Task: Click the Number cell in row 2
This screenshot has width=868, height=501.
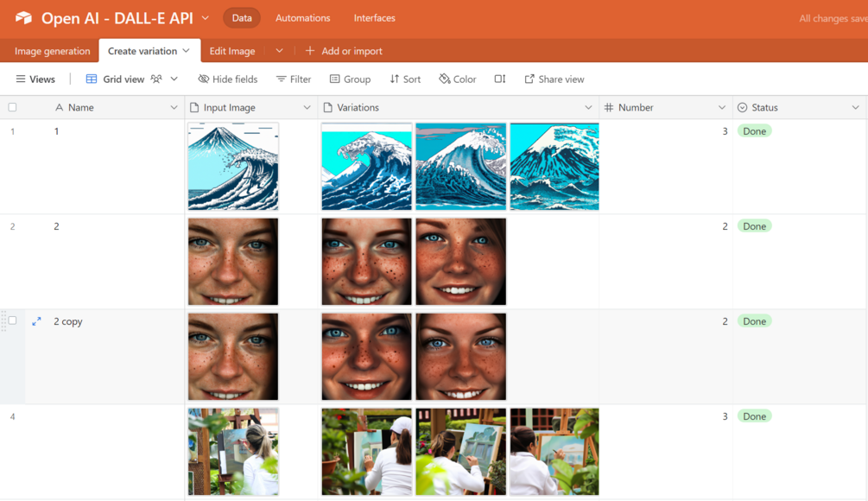Action: click(x=666, y=261)
